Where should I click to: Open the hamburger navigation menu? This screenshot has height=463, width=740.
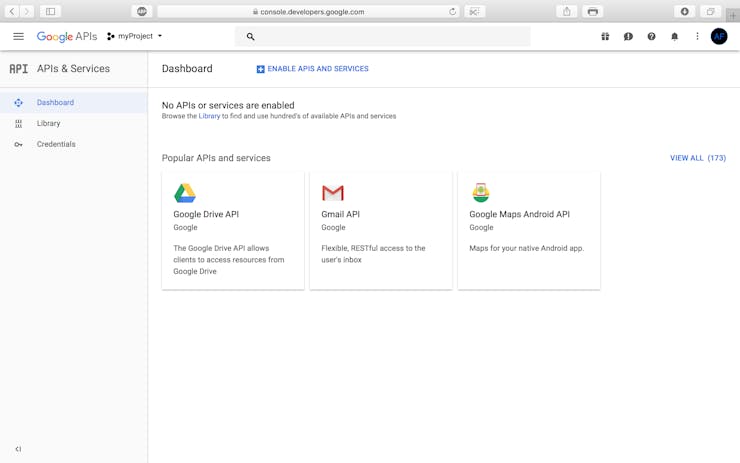[x=18, y=36]
